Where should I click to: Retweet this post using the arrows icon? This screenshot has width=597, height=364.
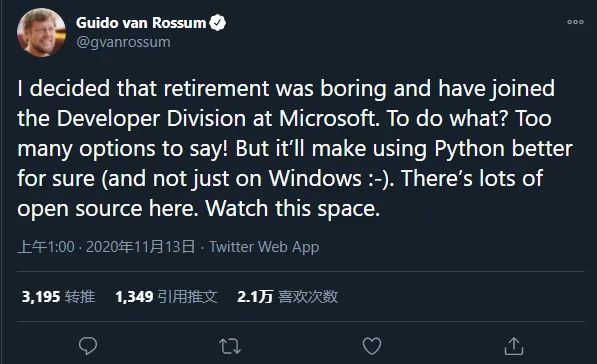point(230,346)
